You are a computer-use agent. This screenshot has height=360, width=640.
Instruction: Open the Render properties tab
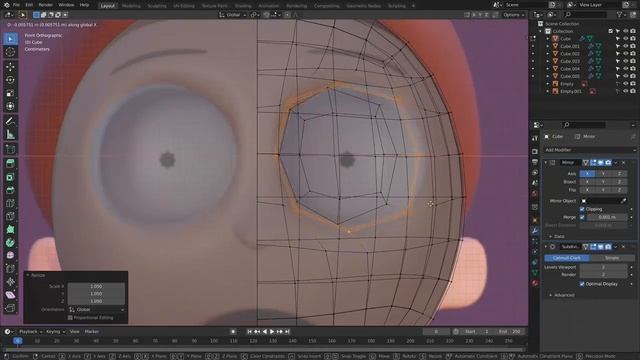tap(535, 151)
